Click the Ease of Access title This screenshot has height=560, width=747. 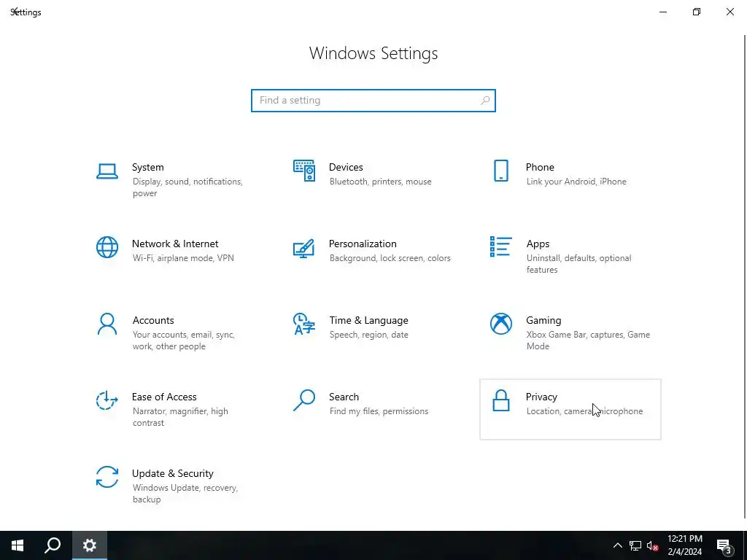coord(164,397)
